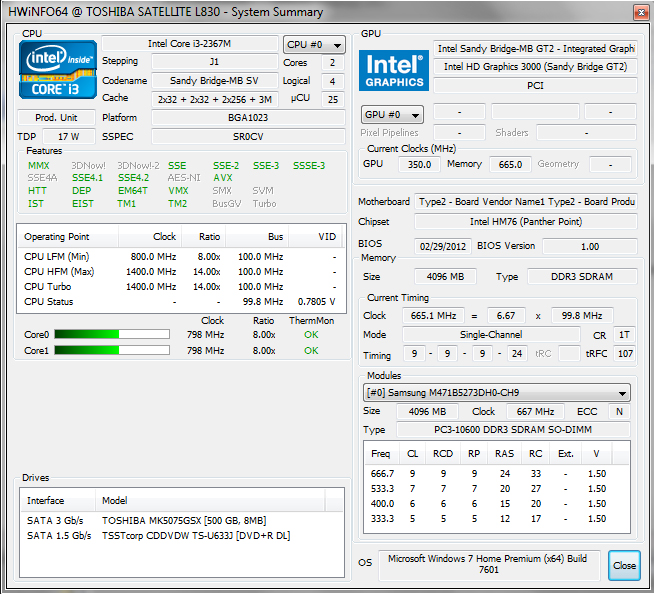Click the DDR3 SDRAM type field

(582, 277)
